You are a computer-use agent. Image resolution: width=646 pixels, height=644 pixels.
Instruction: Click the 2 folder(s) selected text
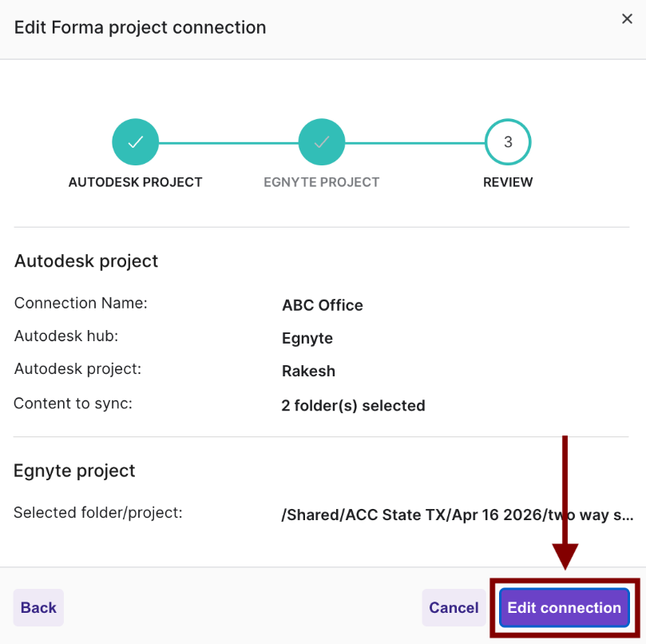[x=353, y=405]
